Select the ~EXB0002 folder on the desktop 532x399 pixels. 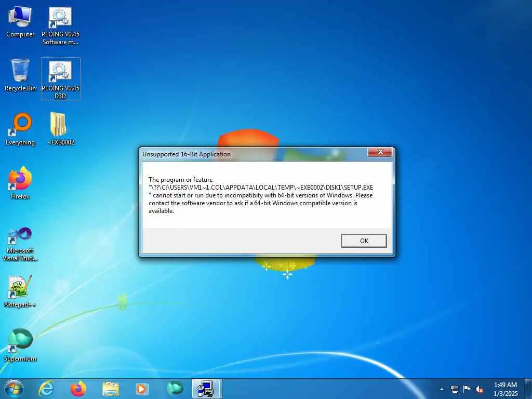(60, 129)
